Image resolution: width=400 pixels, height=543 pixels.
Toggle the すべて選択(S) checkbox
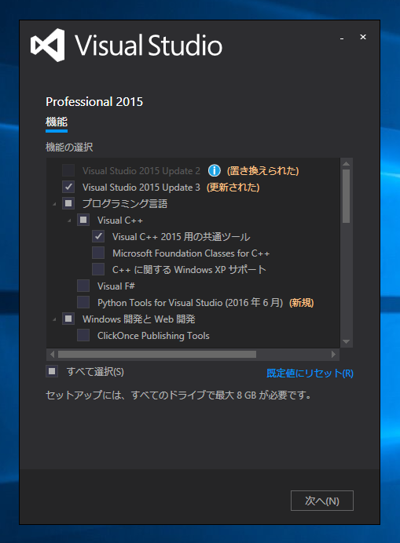pos(52,372)
